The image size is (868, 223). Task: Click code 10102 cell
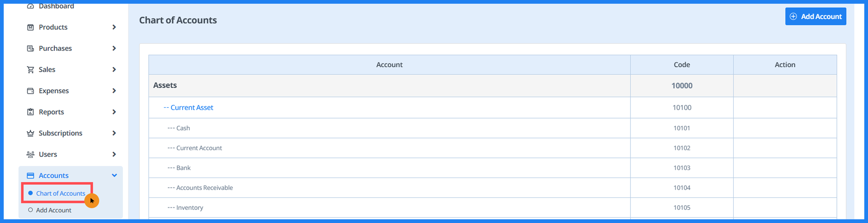[x=682, y=148]
